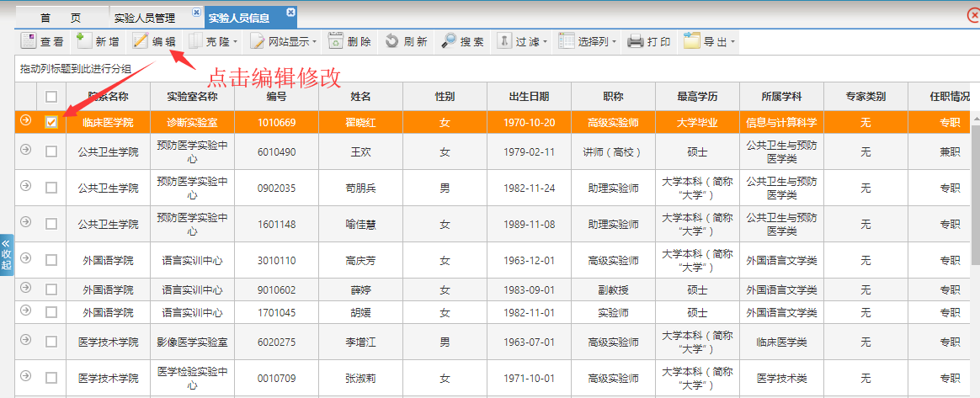Expand the 导出 (Export) dropdown

[709, 41]
